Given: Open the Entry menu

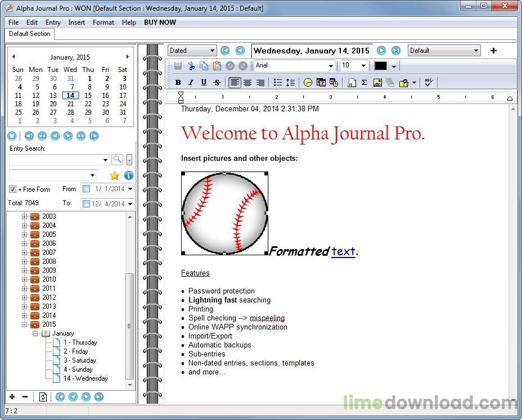Looking at the screenshot, I should [53, 22].
